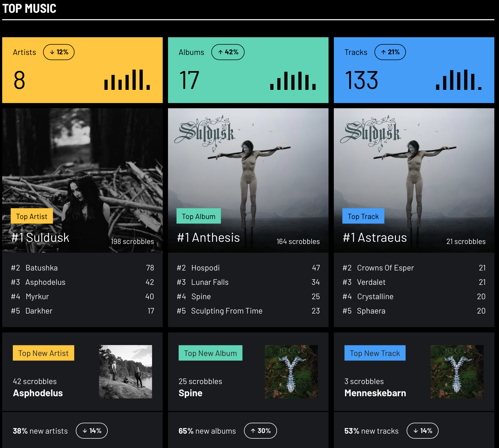The image size is (499, 448).
Task: Click the Tracks 21% increase badge
Action: [390, 52]
